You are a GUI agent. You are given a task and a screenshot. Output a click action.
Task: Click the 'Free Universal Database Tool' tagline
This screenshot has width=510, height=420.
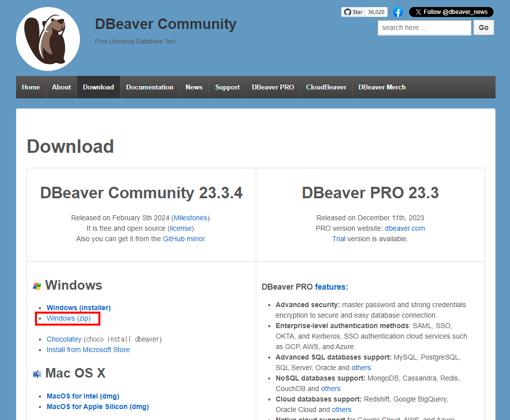pos(135,41)
